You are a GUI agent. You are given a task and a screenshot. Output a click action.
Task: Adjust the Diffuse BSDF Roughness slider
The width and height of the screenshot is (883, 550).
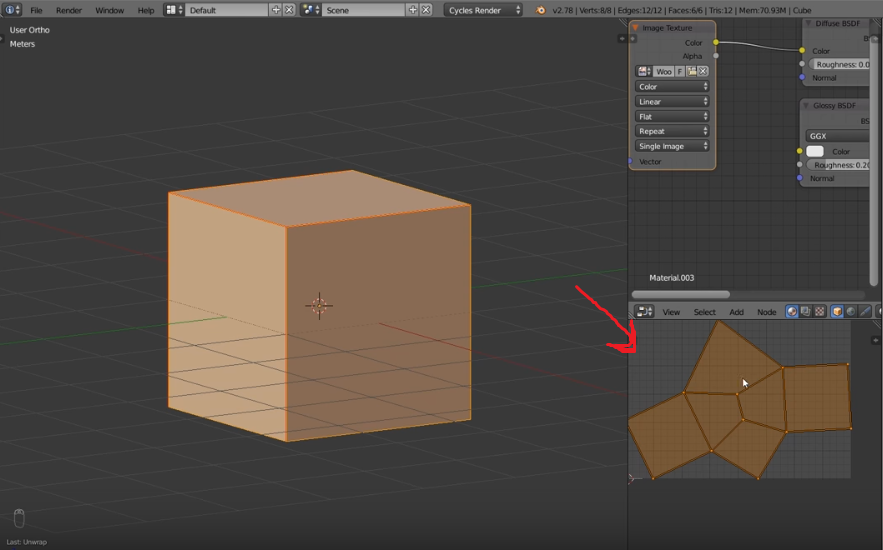point(839,64)
